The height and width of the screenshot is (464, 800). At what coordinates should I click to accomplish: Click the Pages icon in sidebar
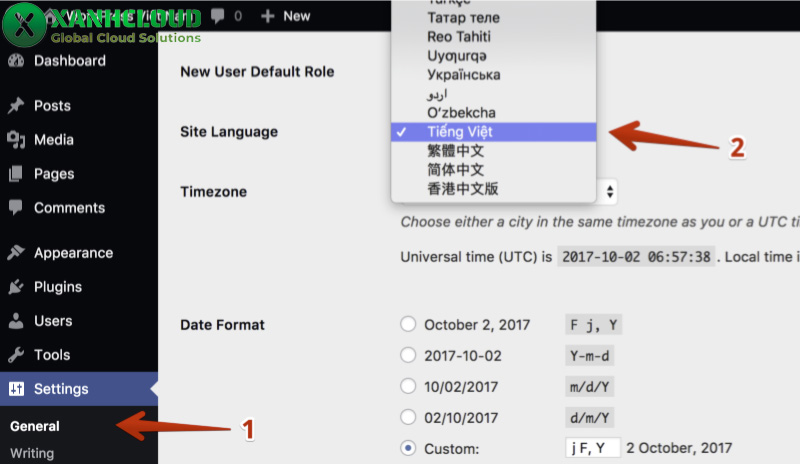(x=15, y=174)
